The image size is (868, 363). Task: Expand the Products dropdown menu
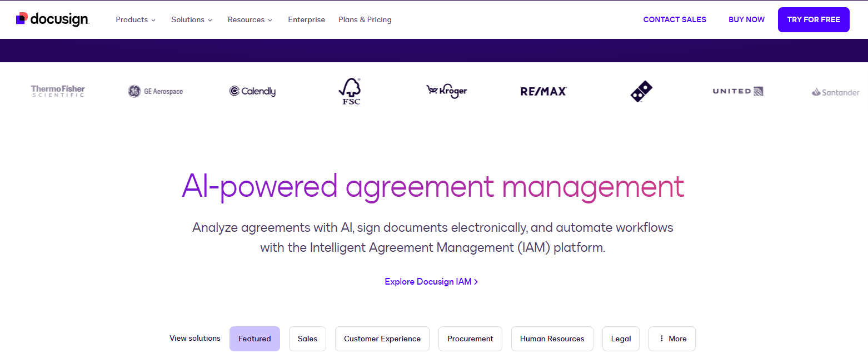point(136,19)
